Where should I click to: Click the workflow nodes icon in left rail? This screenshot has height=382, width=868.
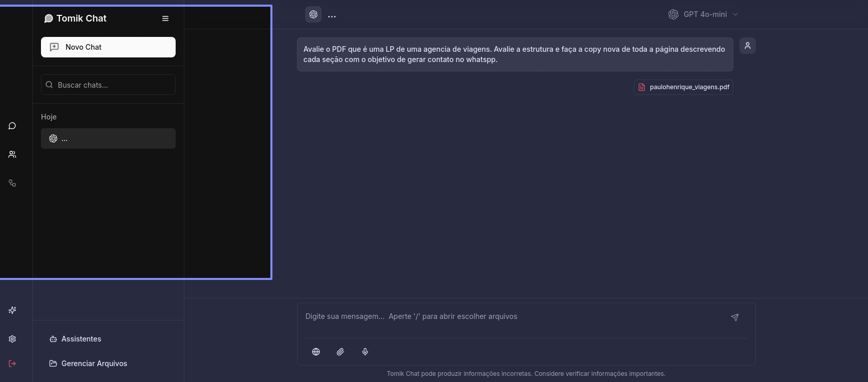12,183
